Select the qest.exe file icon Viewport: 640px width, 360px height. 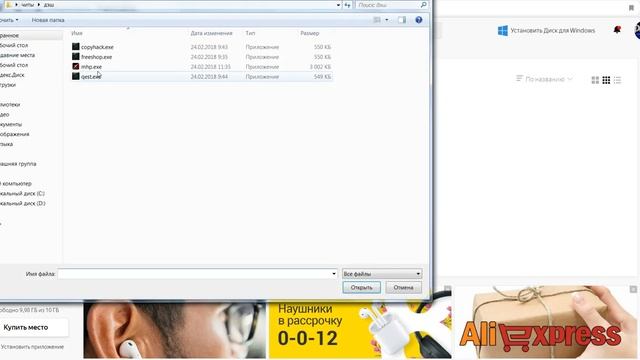[x=76, y=76]
